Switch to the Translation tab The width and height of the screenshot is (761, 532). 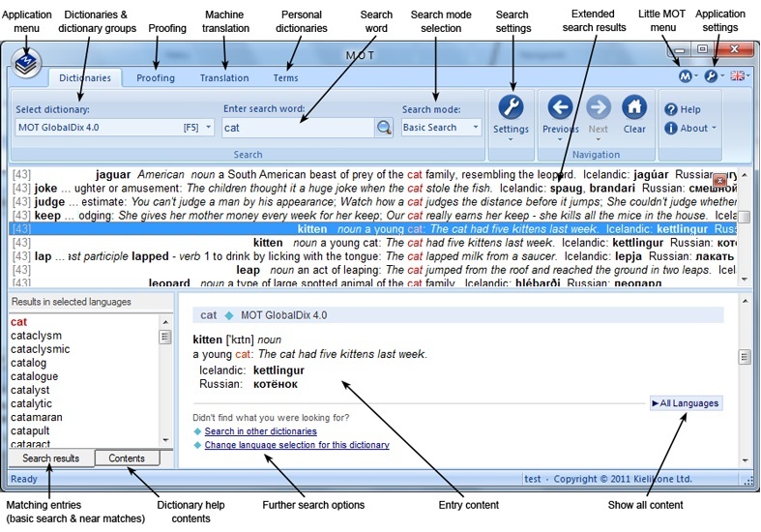pos(224,78)
